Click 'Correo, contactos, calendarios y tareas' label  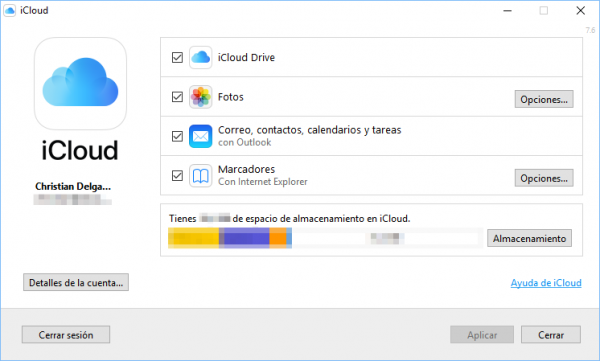(x=310, y=130)
